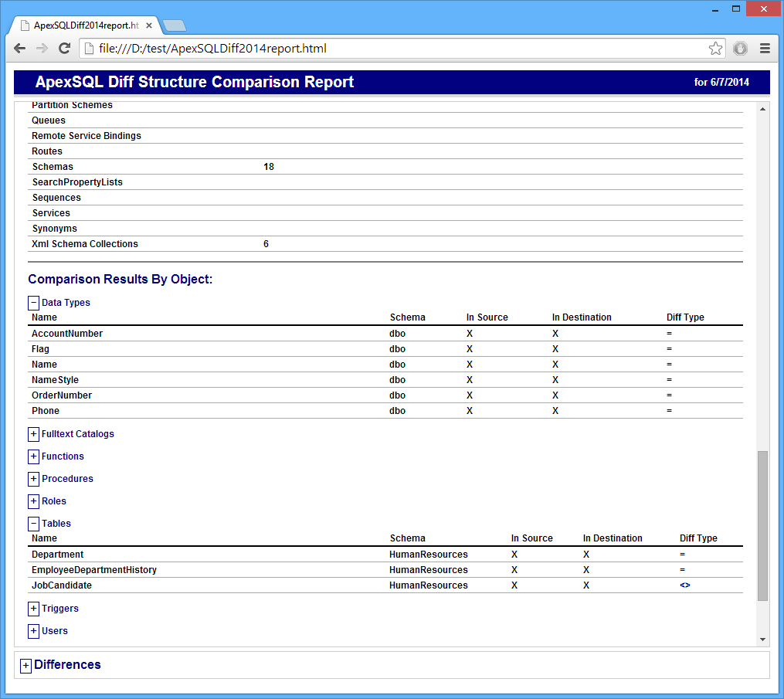Screen dimensions: 784x699
Task: Click the Data Types link
Action: 66,303
